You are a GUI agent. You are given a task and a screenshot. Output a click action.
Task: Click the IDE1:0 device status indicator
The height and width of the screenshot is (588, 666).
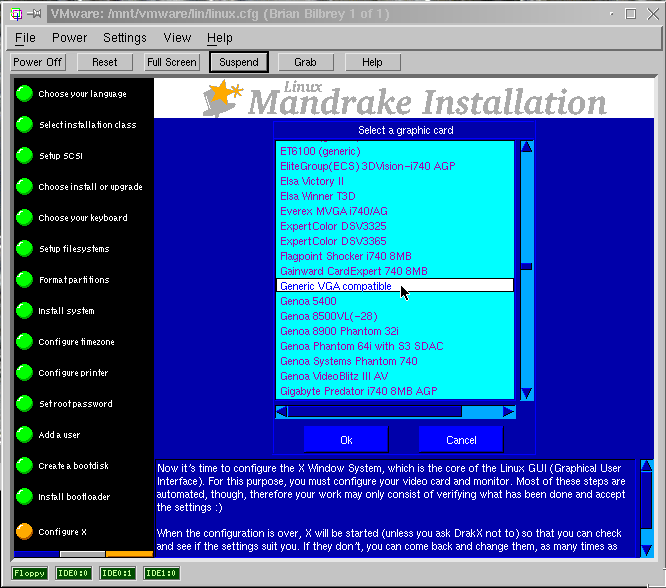pyautogui.click(x=161, y=573)
